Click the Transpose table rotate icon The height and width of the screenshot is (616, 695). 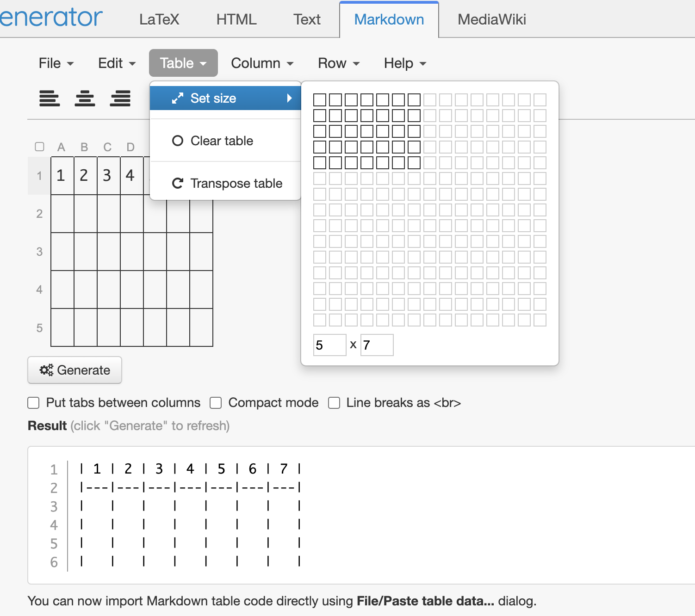click(178, 184)
